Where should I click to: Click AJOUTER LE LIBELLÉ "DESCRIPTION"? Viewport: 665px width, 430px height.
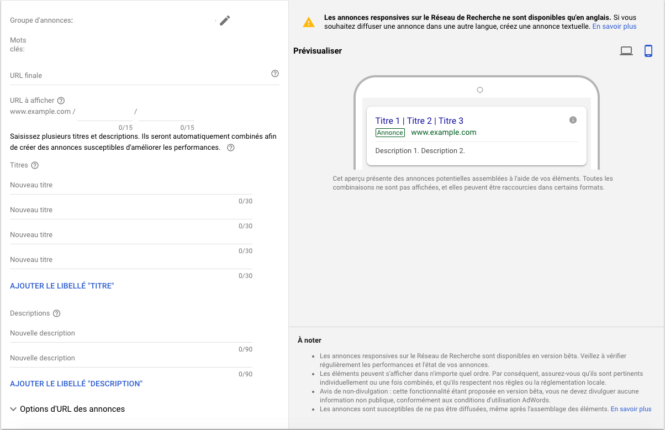click(x=76, y=383)
